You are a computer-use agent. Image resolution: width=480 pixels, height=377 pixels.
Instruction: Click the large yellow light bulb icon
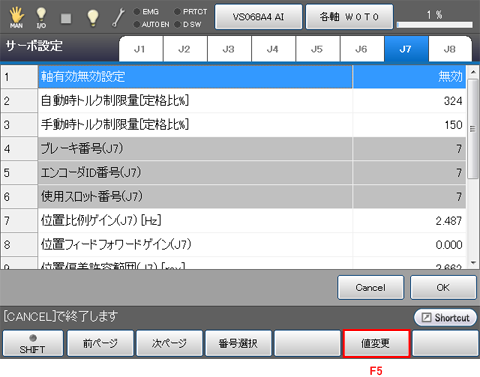[x=92, y=17]
